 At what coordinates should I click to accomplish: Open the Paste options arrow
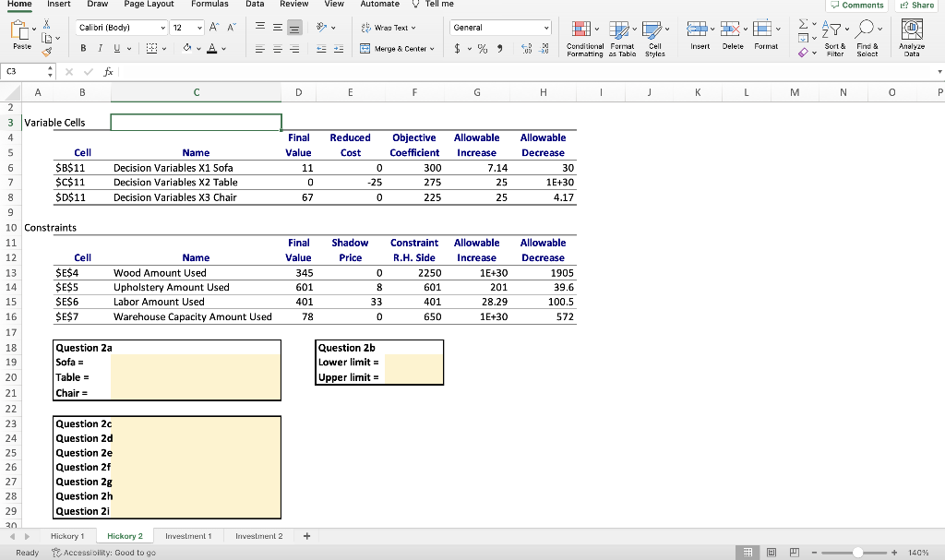[34, 29]
